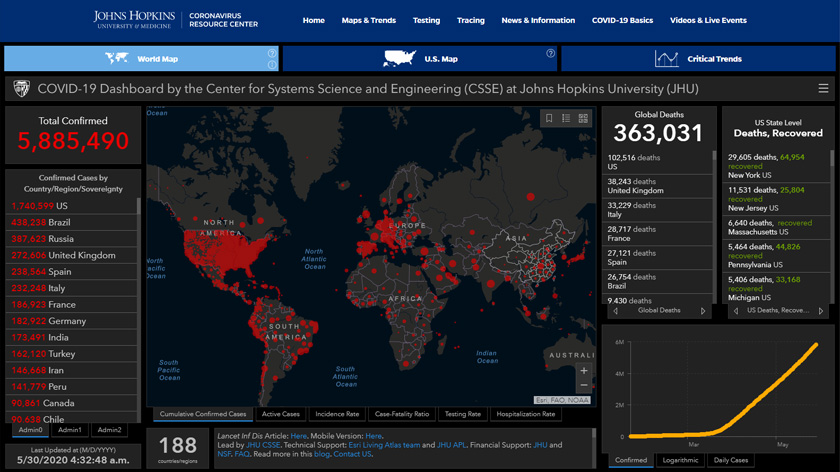The width and height of the screenshot is (840, 472).
Task: Select Brazil row in confirmed cases list
Action: [72, 222]
